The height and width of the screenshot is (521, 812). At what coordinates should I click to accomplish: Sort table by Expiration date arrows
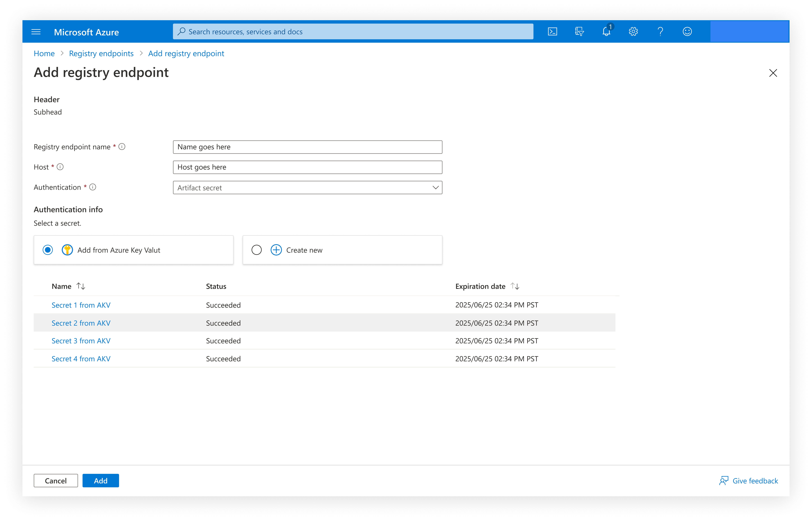pyautogui.click(x=515, y=286)
